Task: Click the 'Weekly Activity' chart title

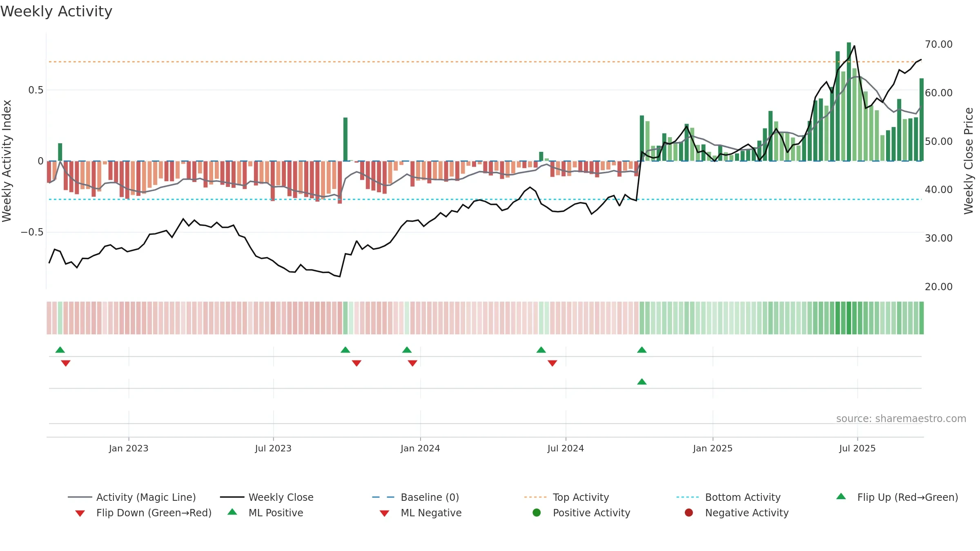Action: [56, 11]
